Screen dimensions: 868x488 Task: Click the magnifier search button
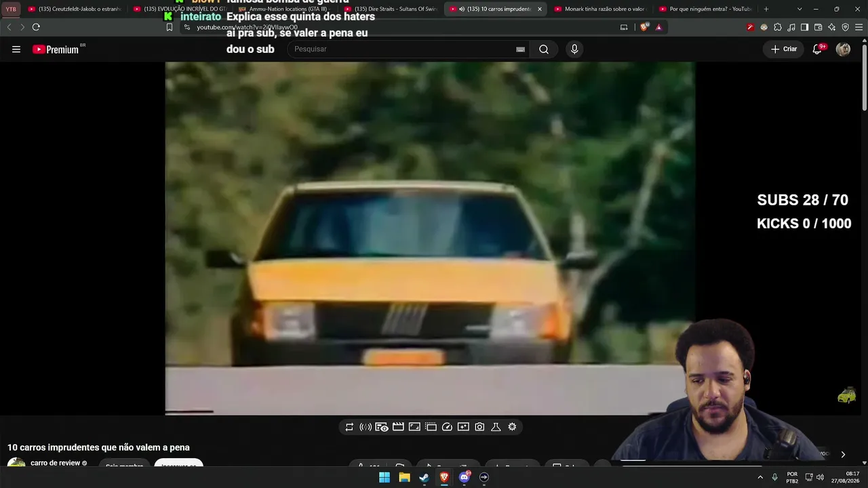544,49
